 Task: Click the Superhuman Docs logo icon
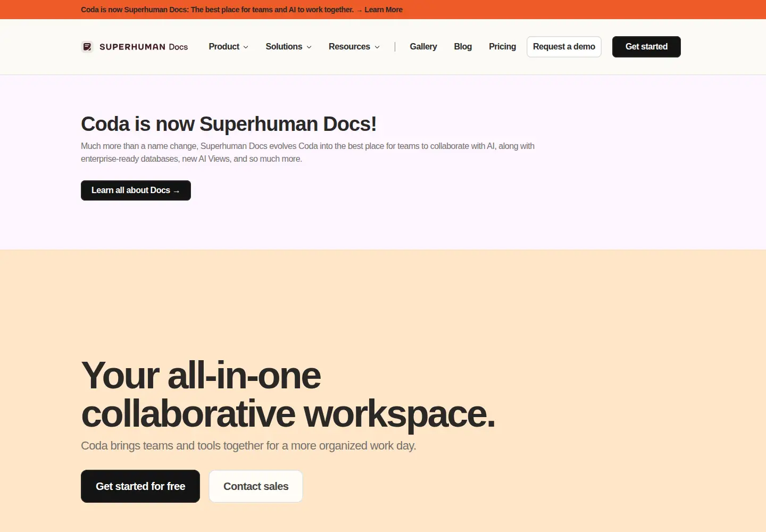(87, 47)
